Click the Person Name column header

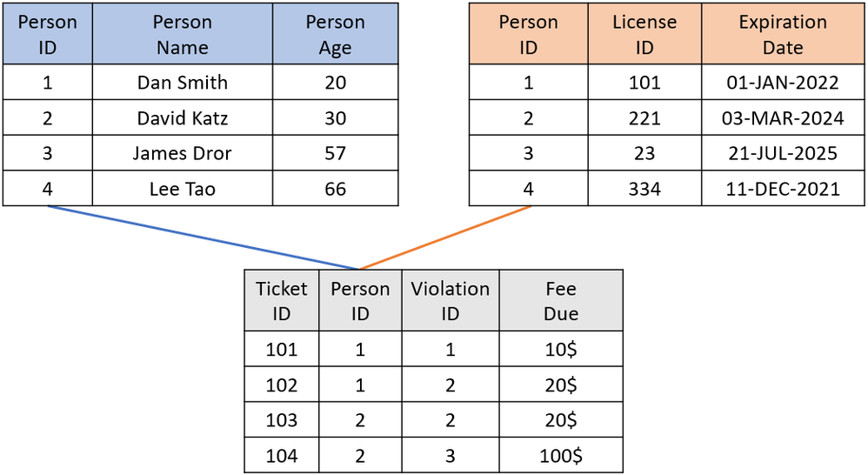[182, 34]
